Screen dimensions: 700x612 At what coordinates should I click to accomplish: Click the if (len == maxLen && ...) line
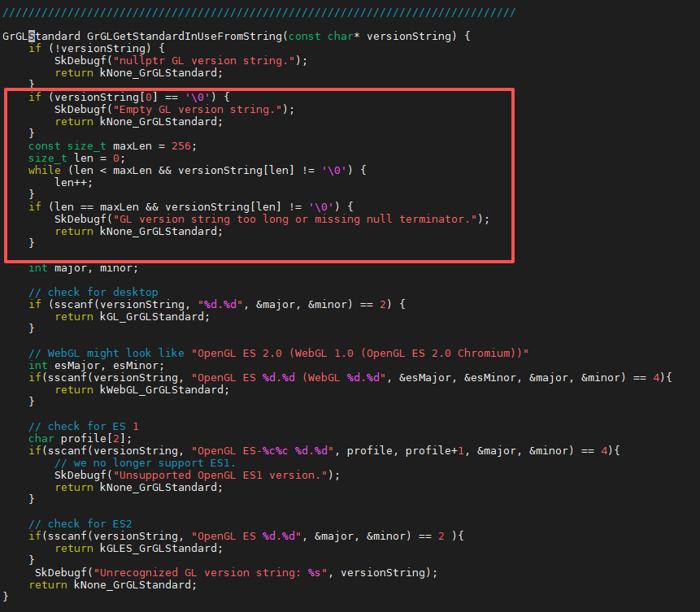point(191,206)
